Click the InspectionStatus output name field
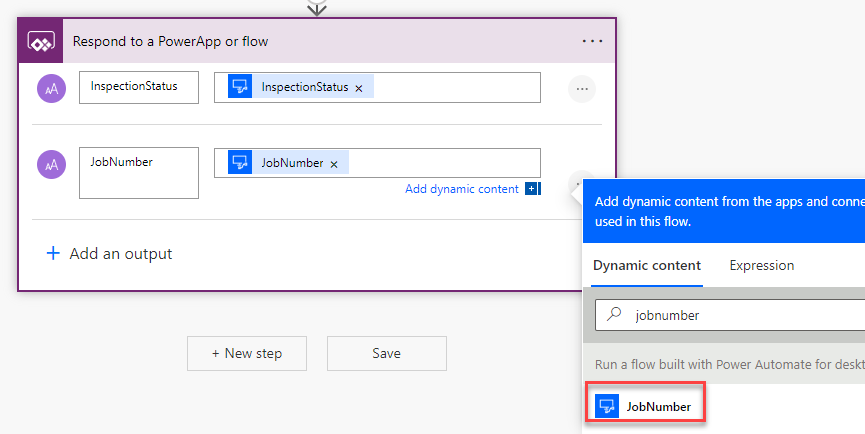The image size is (865, 434). 139,87
